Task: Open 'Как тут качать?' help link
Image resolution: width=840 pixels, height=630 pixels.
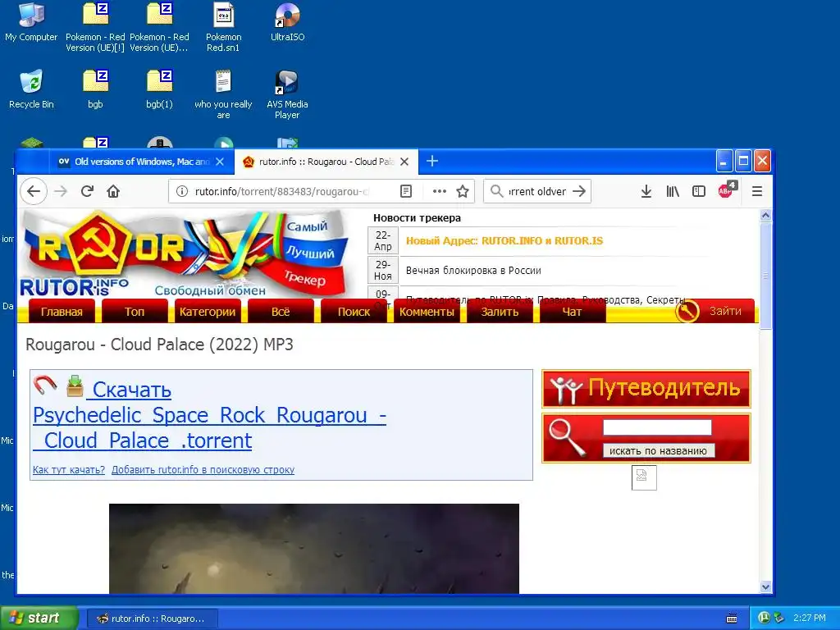Action: click(69, 470)
